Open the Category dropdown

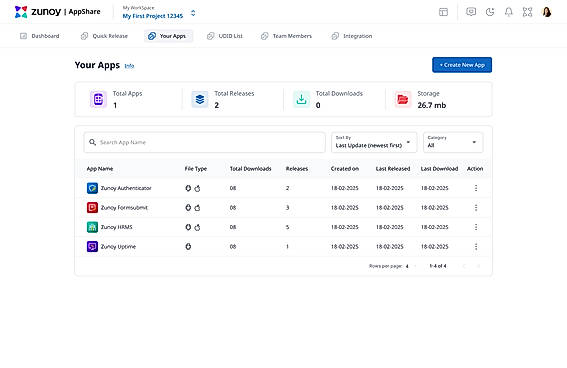click(453, 142)
